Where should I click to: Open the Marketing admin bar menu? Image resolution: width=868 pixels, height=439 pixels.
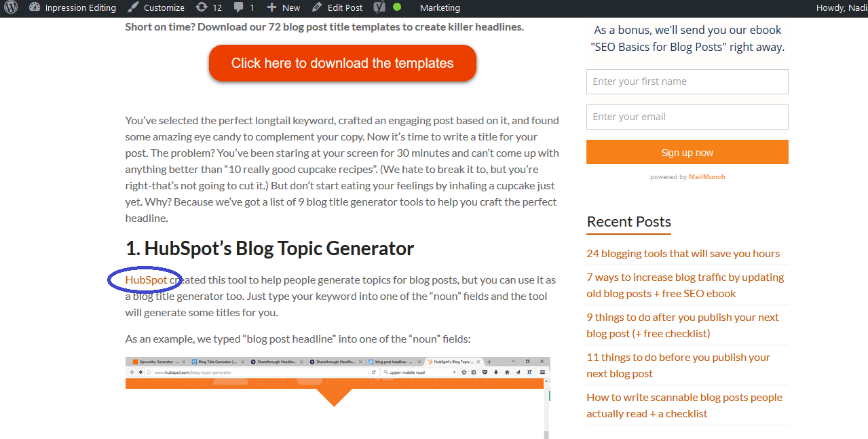click(x=439, y=7)
